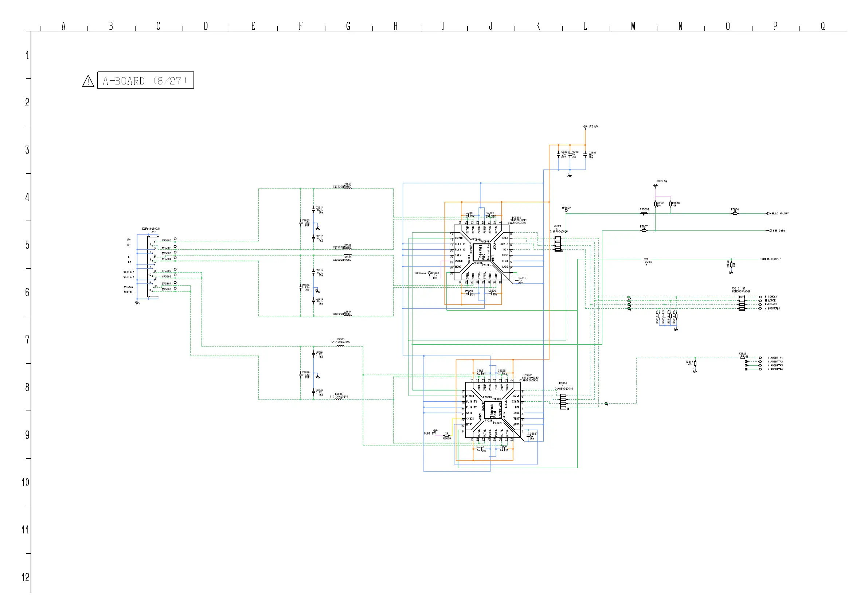
Task: Click the Thermal Pad of IC3800
Action: (482, 252)
